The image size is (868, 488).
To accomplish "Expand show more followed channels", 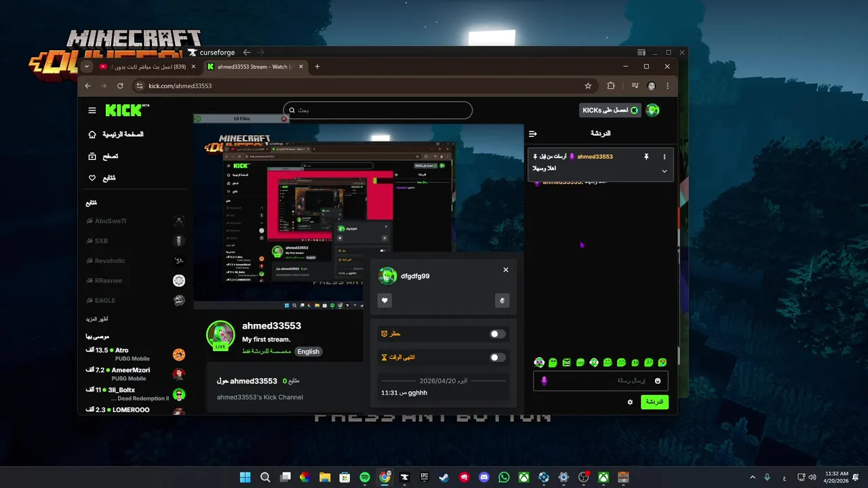I will (x=97, y=319).
